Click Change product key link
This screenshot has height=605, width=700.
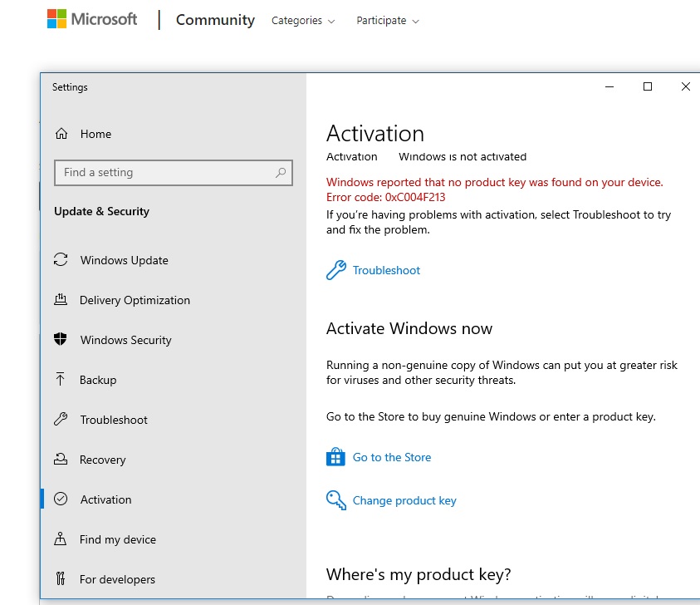click(x=404, y=500)
